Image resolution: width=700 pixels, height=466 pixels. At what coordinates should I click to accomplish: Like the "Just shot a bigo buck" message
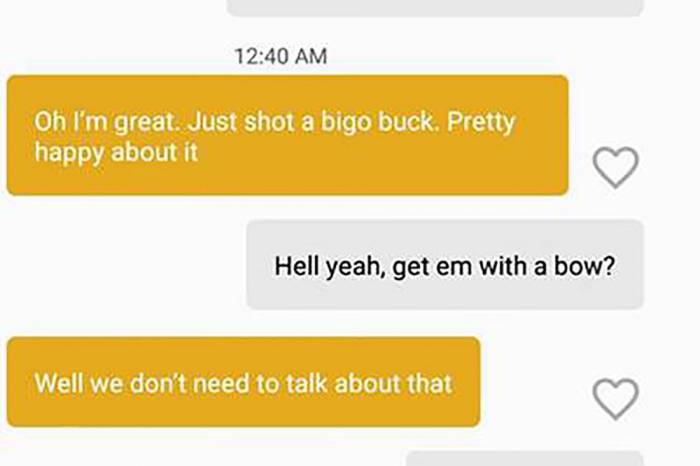(x=616, y=167)
